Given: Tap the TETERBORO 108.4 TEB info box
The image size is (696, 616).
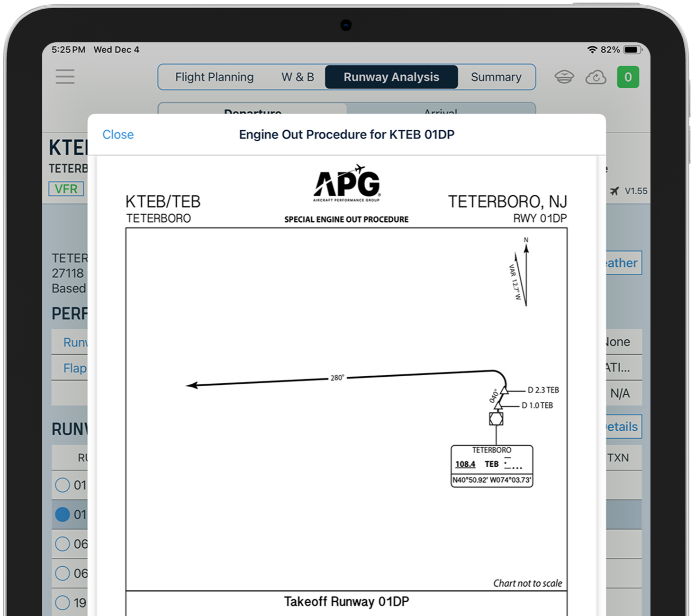Looking at the screenshot, I should [x=492, y=466].
